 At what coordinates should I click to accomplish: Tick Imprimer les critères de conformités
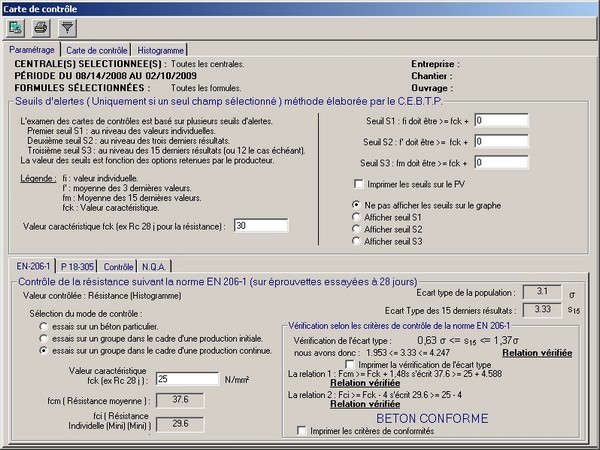click(302, 430)
